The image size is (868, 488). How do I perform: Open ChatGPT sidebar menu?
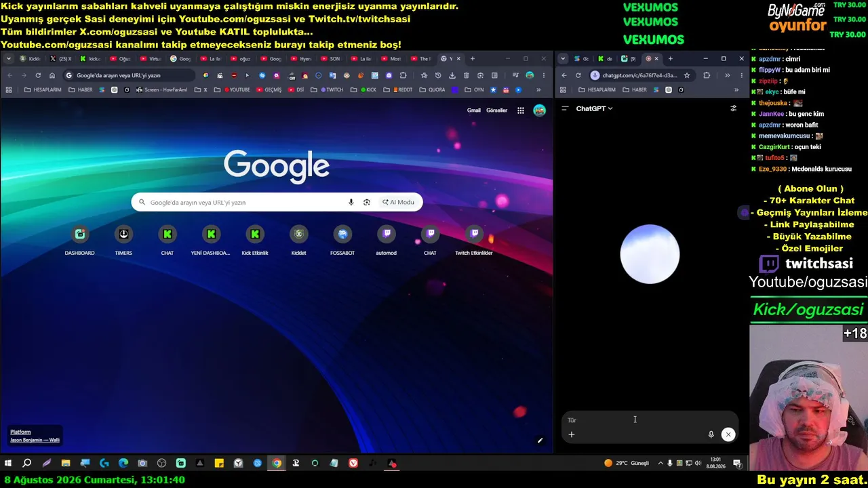[565, 108]
